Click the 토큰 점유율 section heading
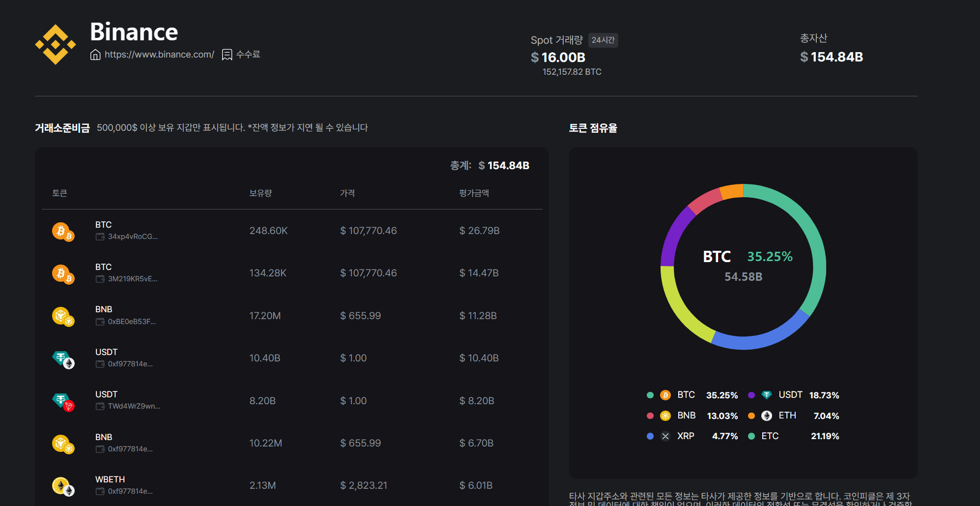The height and width of the screenshot is (506, 980). pyautogui.click(x=593, y=128)
